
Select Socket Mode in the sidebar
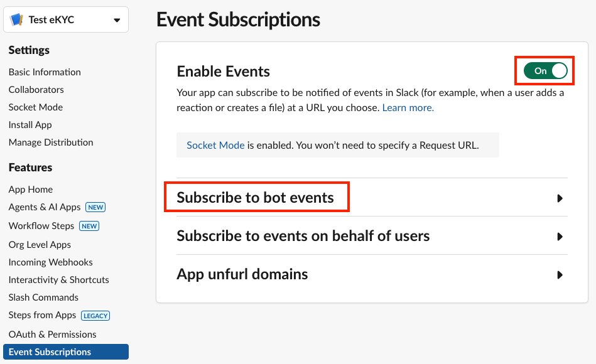click(x=36, y=107)
